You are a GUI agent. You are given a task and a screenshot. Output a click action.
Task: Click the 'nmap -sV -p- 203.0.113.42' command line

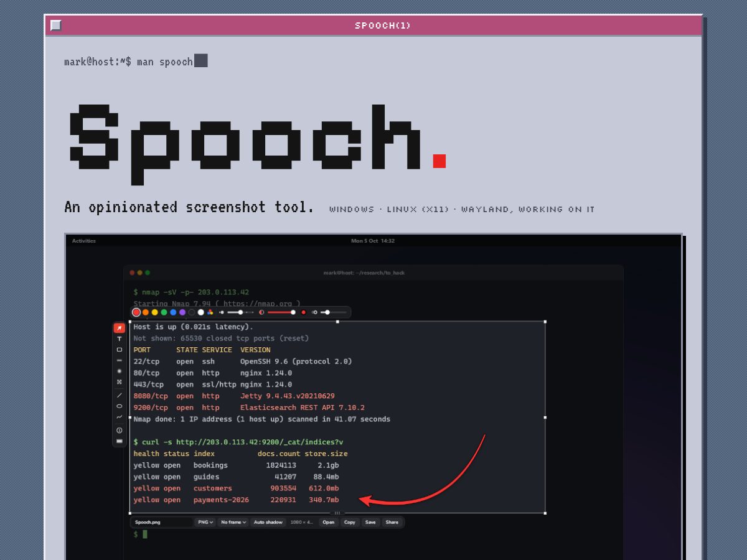pos(195,292)
